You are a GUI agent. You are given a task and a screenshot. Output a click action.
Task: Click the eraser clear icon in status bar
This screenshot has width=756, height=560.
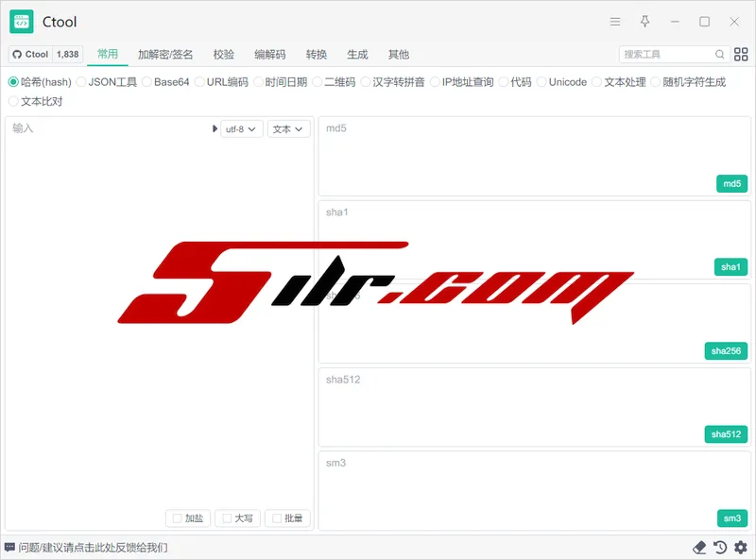point(699,548)
